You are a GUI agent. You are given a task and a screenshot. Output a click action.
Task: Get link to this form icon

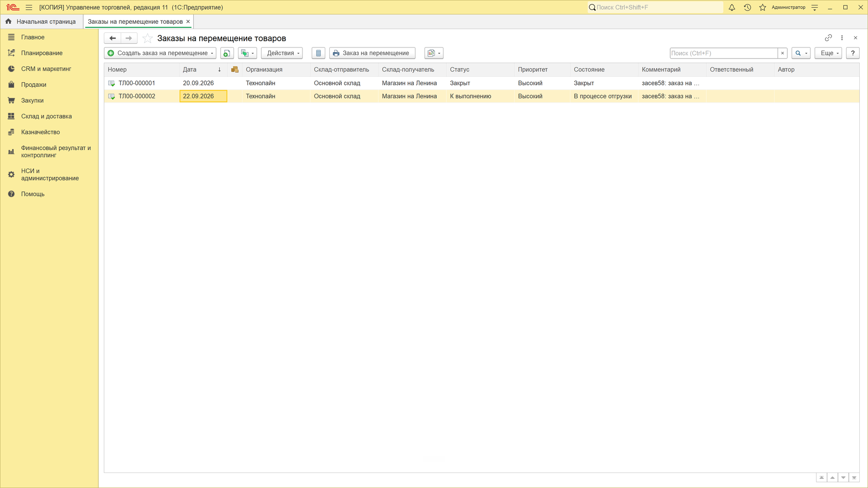(x=828, y=38)
